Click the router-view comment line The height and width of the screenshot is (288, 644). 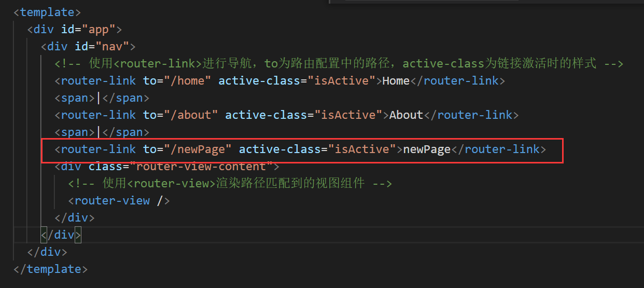click(230, 183)
